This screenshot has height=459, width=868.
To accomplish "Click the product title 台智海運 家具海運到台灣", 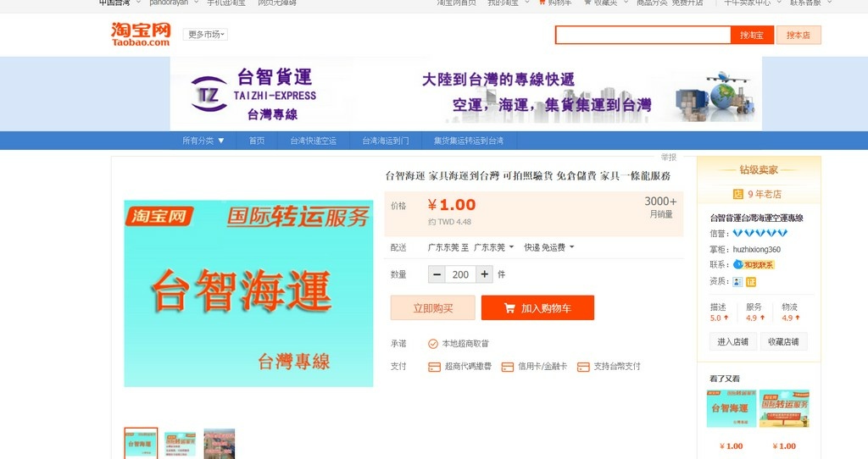I will (x=527, y=176).
